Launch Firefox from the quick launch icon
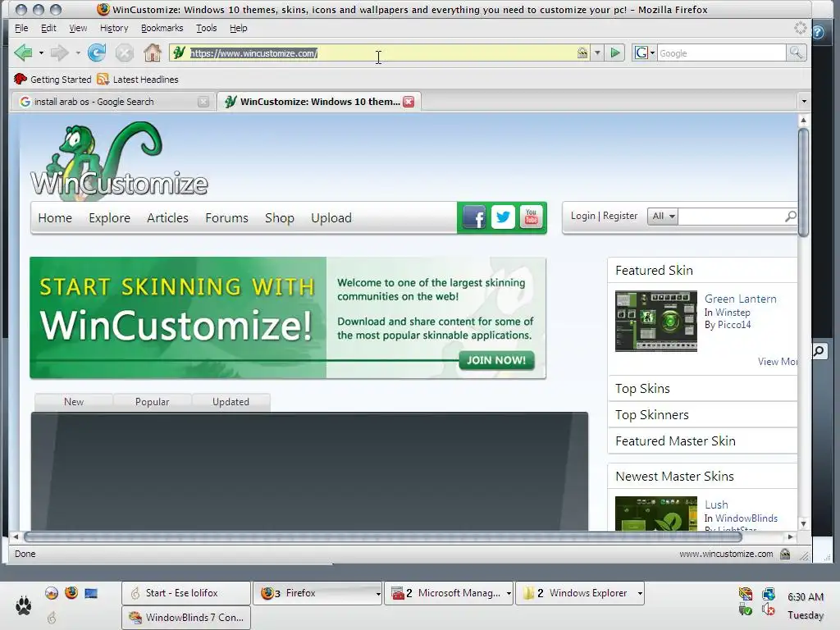The image size is (840, 630). (x=71, y=592)
